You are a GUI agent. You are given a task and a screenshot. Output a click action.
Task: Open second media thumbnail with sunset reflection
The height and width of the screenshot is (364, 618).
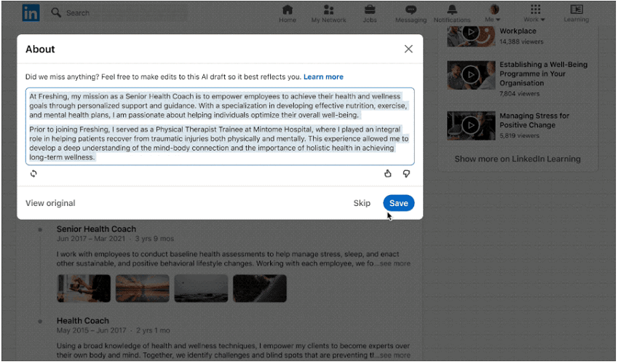pyautogui.click(x=142, y=289)
